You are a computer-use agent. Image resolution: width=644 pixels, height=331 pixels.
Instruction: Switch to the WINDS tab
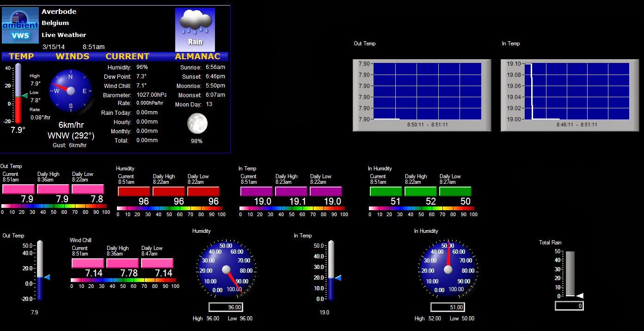[72, 56]
